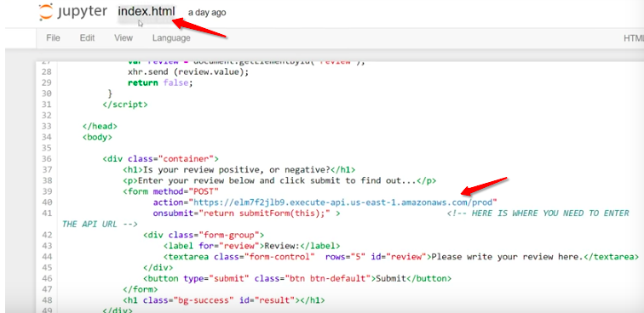Click line number 44 in the gutter

point(47,257)
